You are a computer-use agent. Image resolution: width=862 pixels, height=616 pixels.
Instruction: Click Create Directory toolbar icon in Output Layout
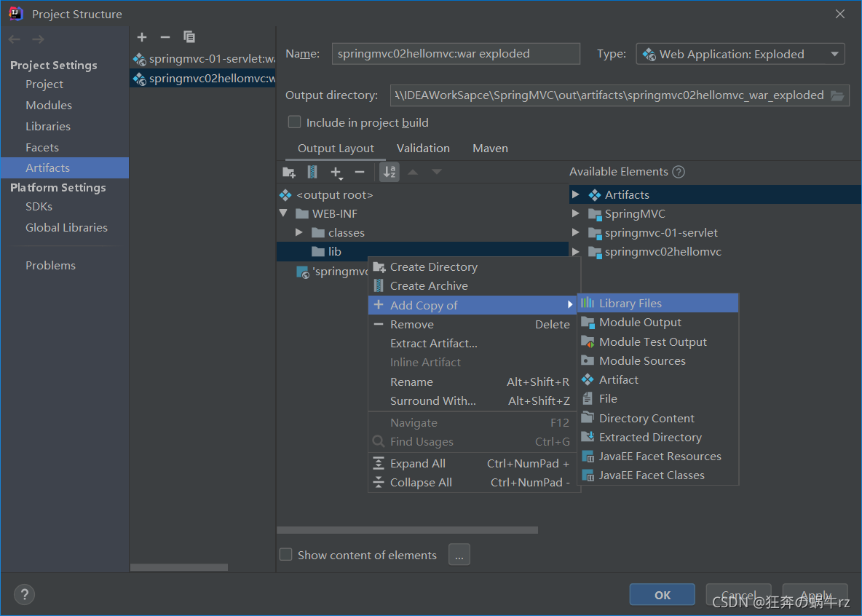288,172
